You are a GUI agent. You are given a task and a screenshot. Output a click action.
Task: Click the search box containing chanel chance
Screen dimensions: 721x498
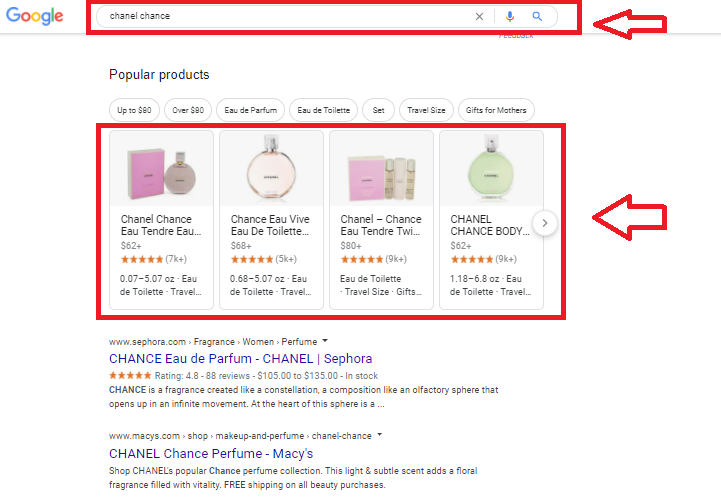(280, 16)
